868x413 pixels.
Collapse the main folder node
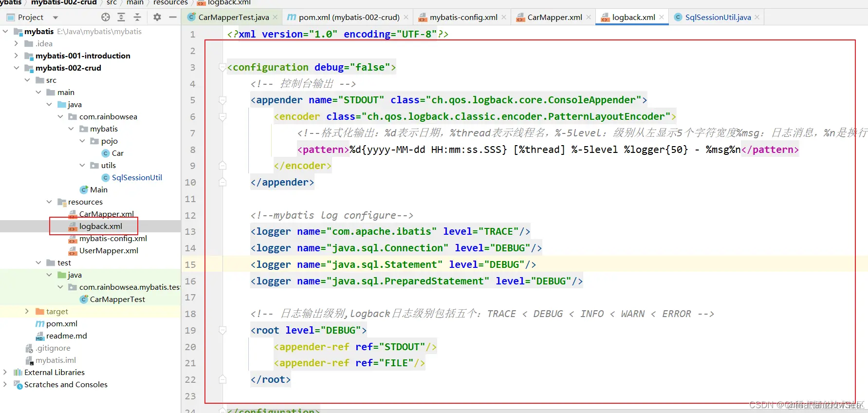coord(38,92)
